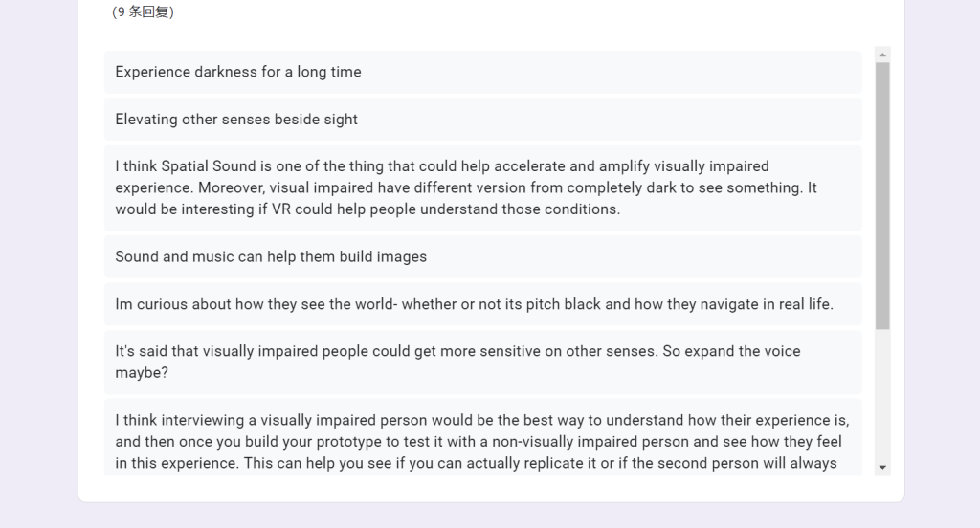
Task: Click the '9 条回复' response count label
Action: tap(144, 11)
